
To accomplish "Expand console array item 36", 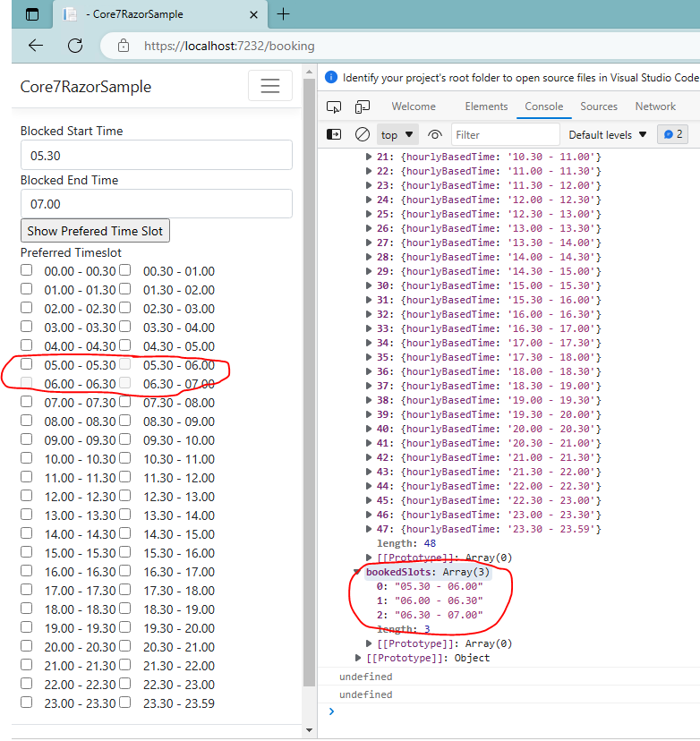I will point(369,371).
